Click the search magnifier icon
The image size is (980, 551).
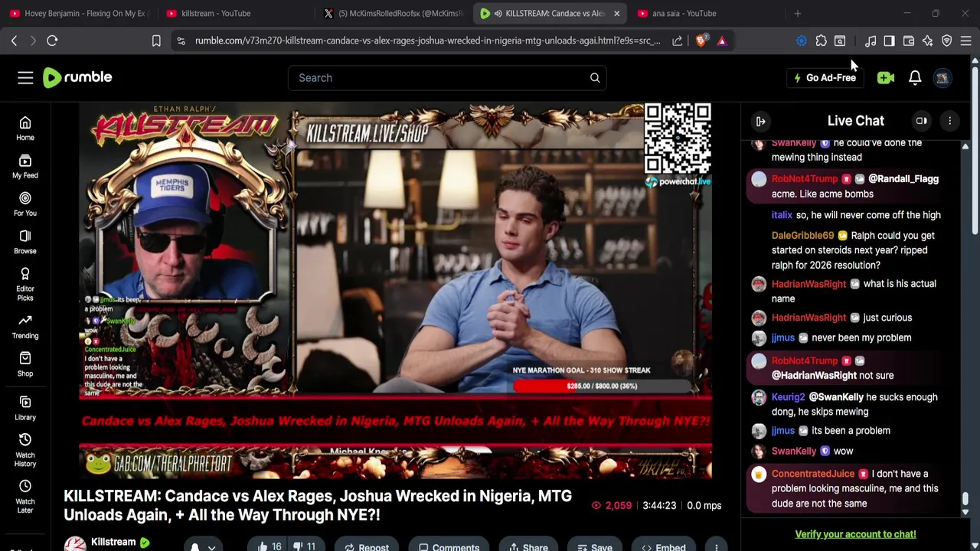(x=595, y=77)
